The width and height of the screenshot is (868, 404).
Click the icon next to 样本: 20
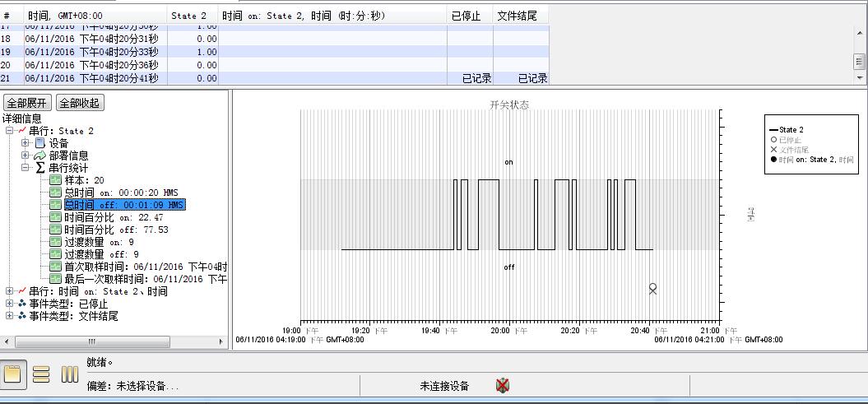pos(55,180)
